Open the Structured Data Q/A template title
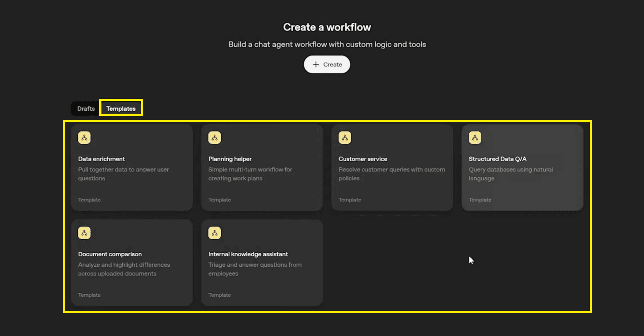 (498, 159)
